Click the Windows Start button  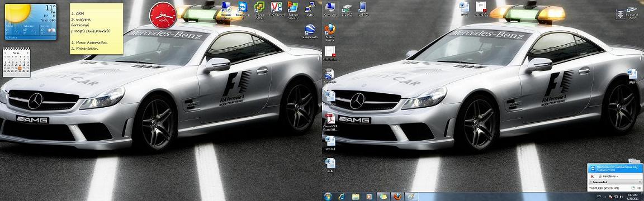[x=328, y=197]
